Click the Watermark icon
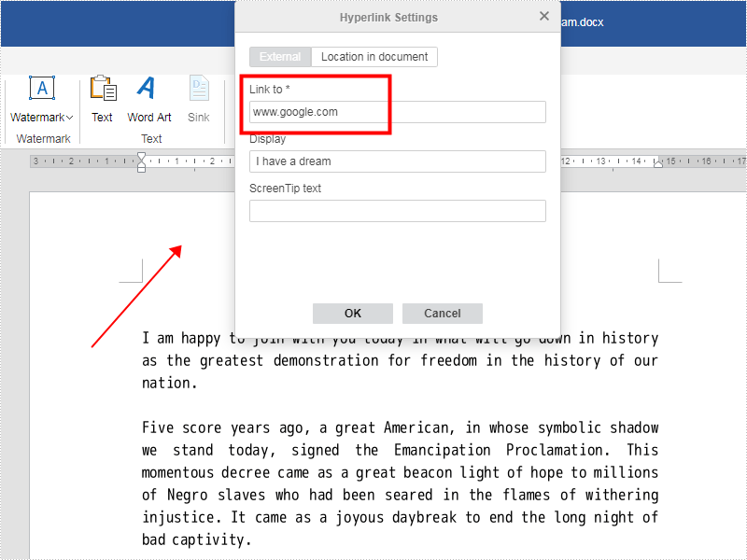 point(42,88)
